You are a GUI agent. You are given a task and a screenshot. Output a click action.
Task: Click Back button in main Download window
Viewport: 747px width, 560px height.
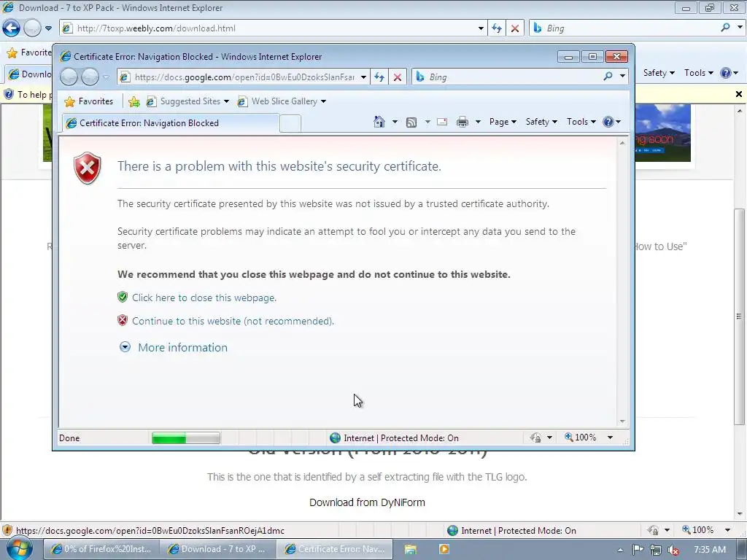pos(11,28)
